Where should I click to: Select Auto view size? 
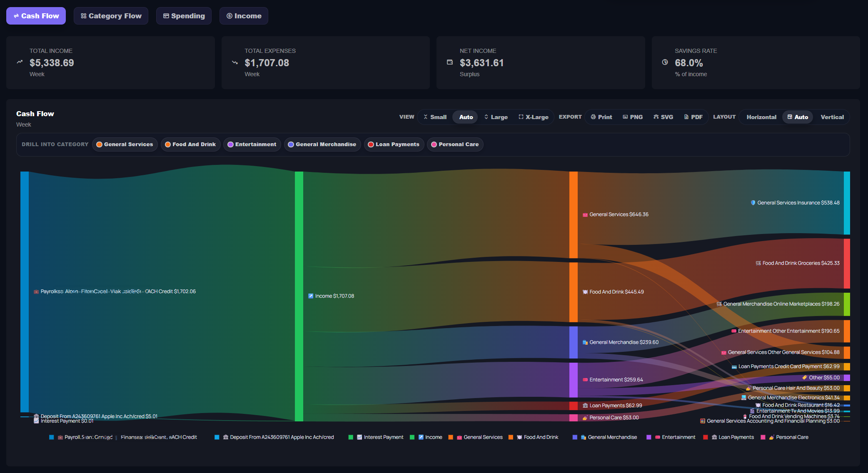click(x=466, y=117)
